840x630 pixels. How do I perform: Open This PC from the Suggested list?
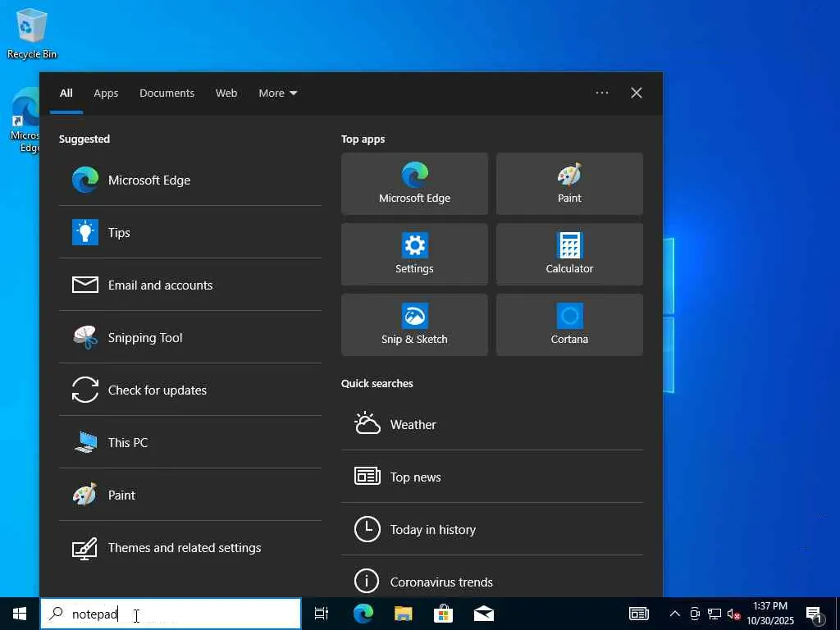[189, 442]
